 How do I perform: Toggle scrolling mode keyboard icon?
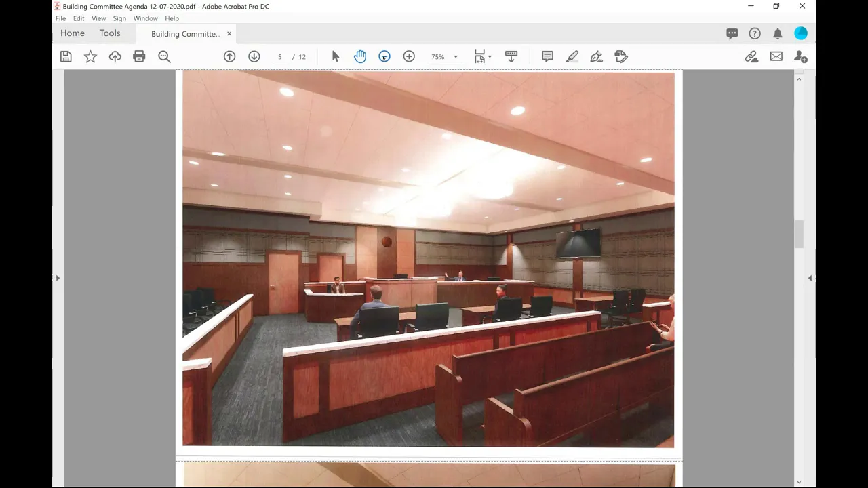[x=511, y=57]
